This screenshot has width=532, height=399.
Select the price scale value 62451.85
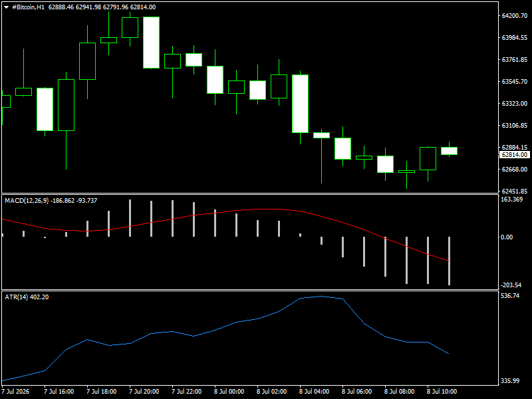point(514,191)
